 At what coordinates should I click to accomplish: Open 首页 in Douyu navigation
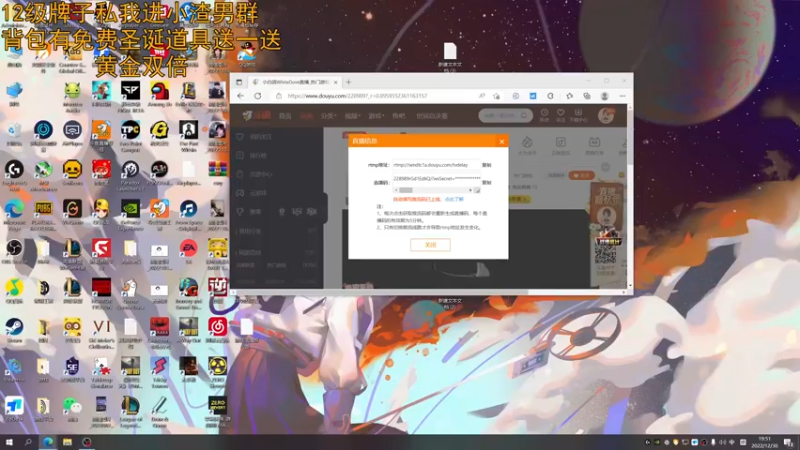[x=285, y=116]
